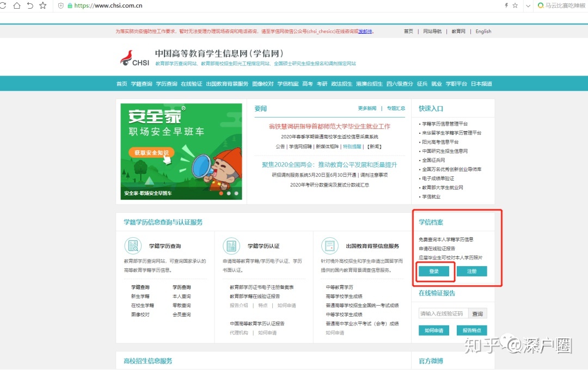Open 中国高等教育学历认证报告 link

click(257, 324)
